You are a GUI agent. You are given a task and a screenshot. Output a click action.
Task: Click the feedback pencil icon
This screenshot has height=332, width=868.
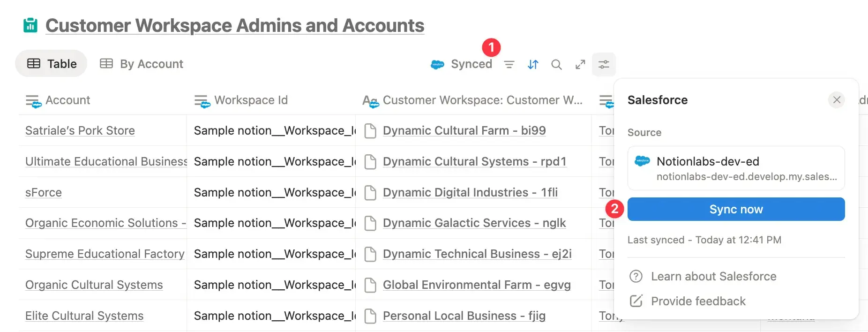pyautogui.click(x=636, y=301)
